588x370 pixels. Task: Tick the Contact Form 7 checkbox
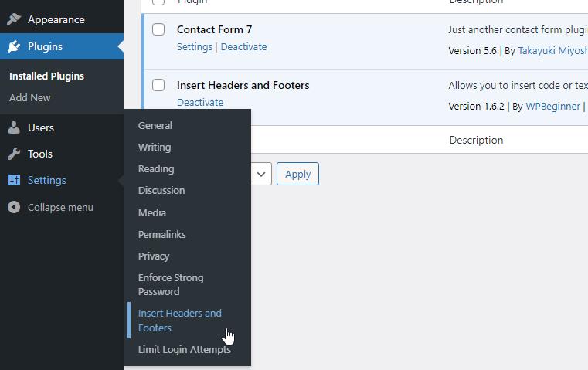158,29
